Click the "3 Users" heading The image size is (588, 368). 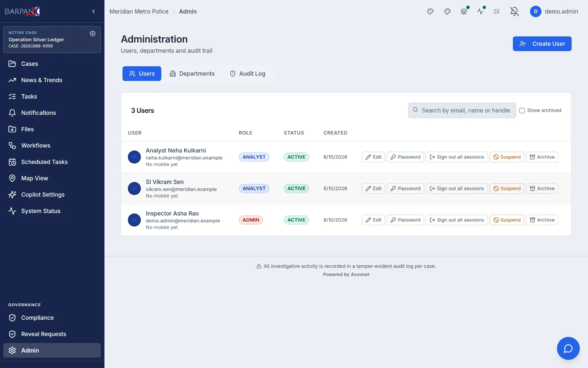tap(143, 110)
